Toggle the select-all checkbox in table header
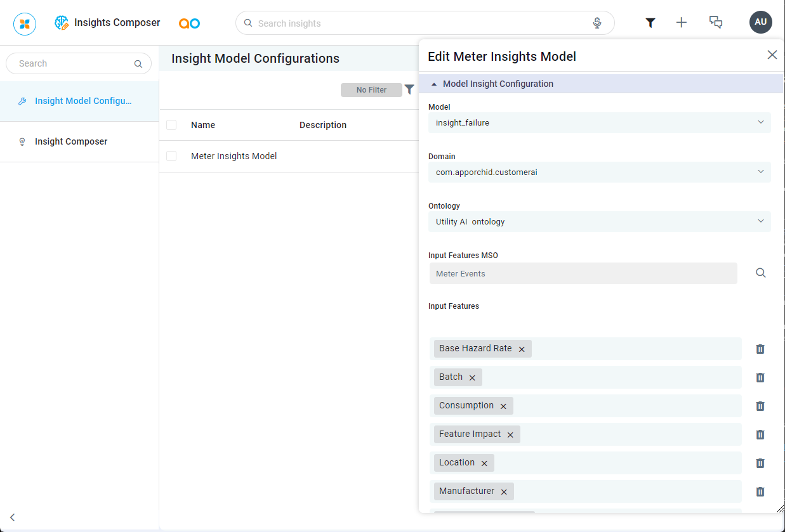This screenshot has height=532, width=785. [171, 125]
